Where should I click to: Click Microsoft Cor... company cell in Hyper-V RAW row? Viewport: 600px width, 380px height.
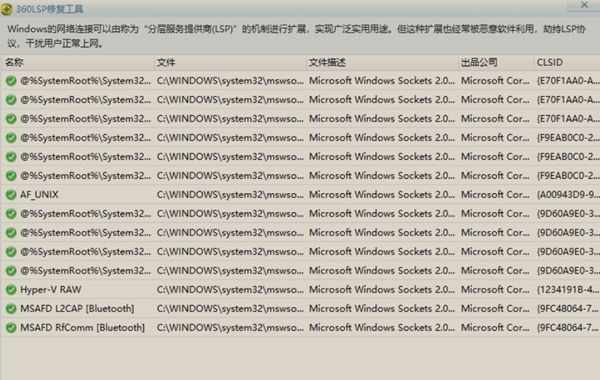495,290
